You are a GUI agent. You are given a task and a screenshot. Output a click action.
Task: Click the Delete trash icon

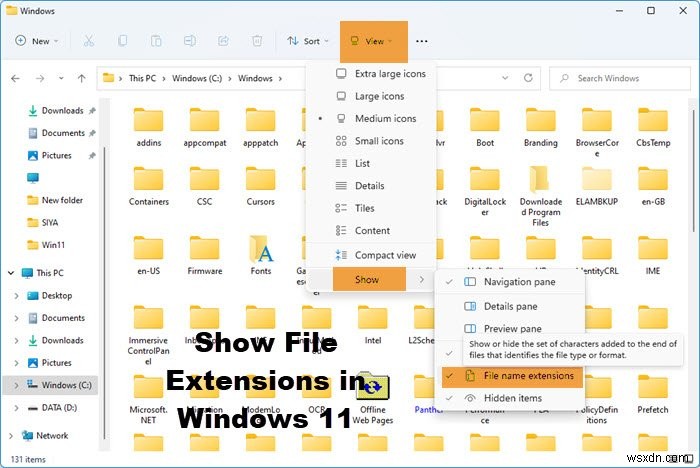coord(257,41)
